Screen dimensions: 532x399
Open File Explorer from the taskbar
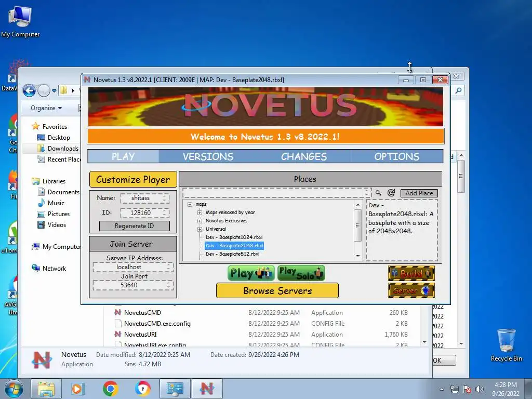[46, 389]
